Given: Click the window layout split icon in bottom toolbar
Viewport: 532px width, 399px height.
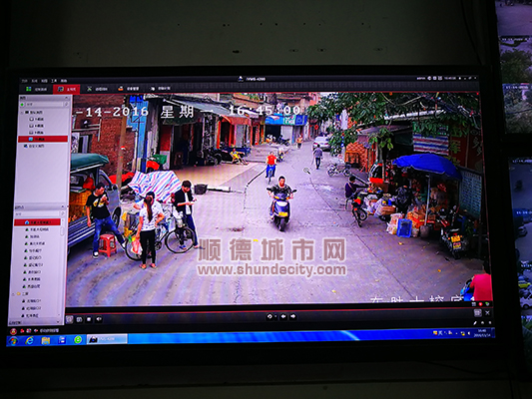Looking at the screenshot, I should (x=69, y=319).
